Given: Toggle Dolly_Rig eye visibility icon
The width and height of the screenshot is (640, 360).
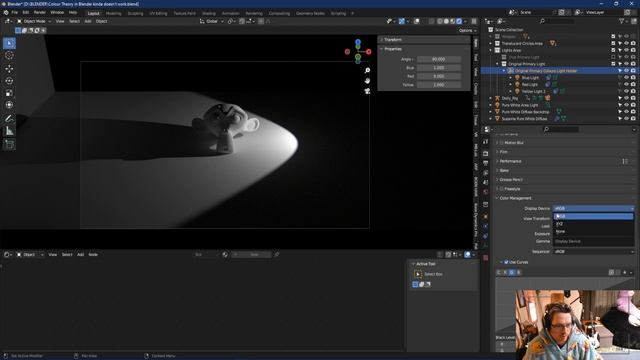Looking at the screenshot, I should point(626,98).
